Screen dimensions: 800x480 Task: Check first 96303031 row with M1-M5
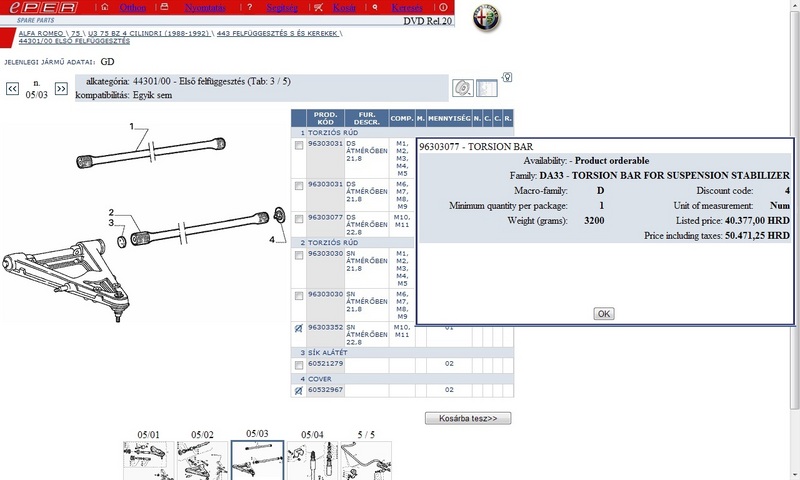click(299, 145)
